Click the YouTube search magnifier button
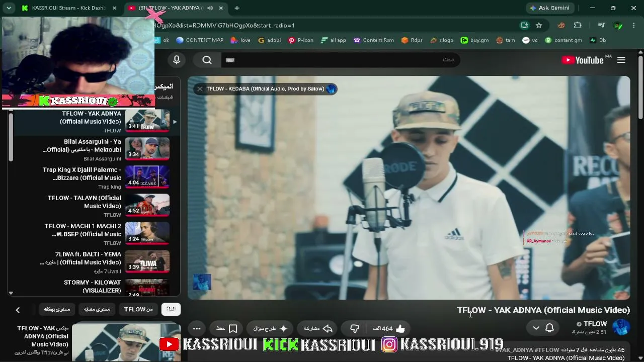The image size is (644, 362). point(207,60)
